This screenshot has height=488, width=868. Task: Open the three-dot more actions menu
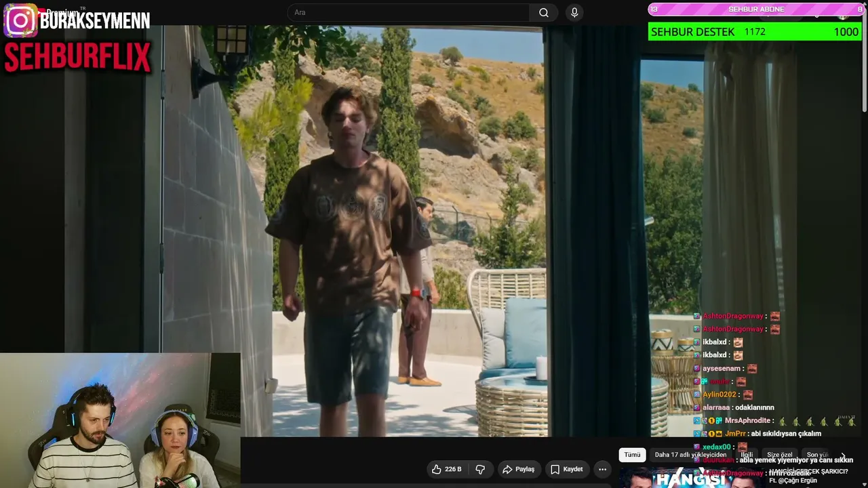pyautogui.click(x=602, y=469)
